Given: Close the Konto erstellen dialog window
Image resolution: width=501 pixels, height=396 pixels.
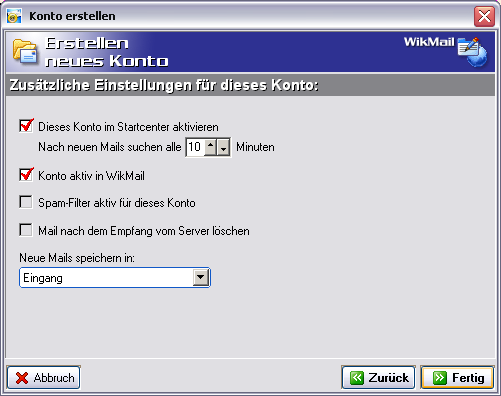Looking at the screenshot, I should click(484, 16).
